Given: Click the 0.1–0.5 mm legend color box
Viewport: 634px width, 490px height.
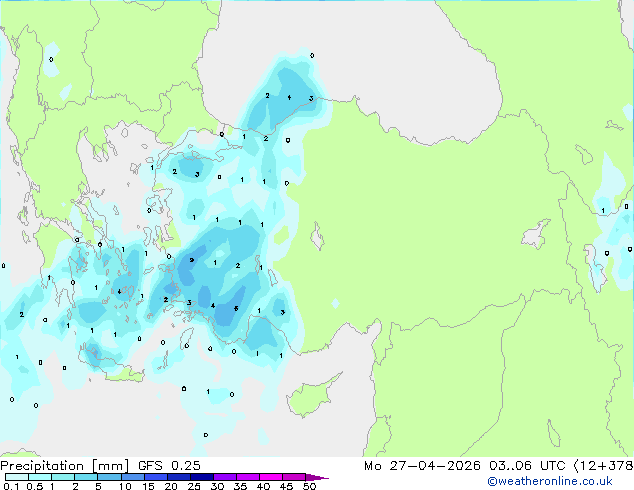Looking at the screenshot, I should coord(17,477).
